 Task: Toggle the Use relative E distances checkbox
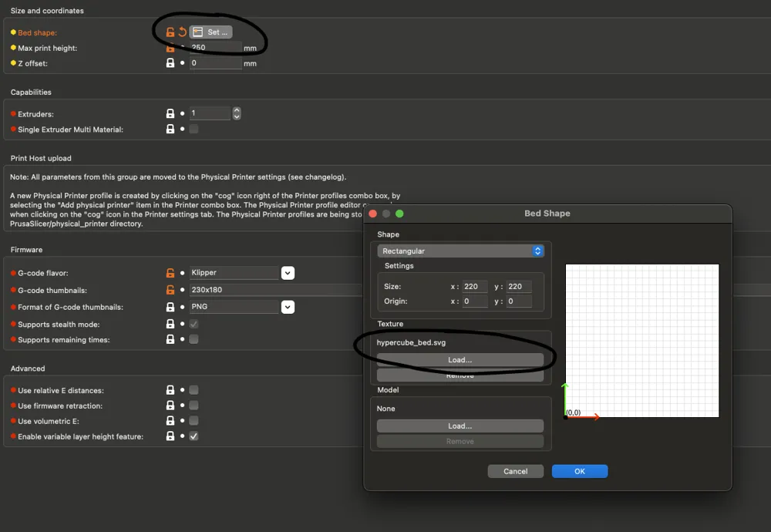point(194,390)
